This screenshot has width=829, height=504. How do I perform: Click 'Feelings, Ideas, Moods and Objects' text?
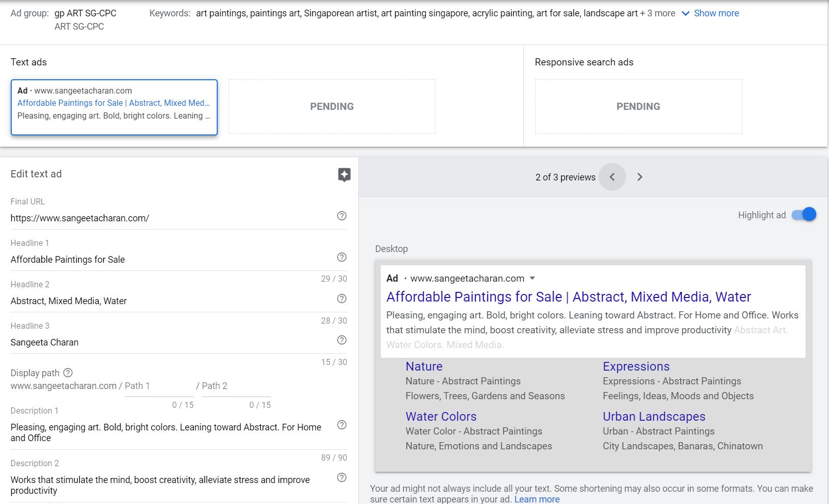pyautogui.click(x=678, y=396)
